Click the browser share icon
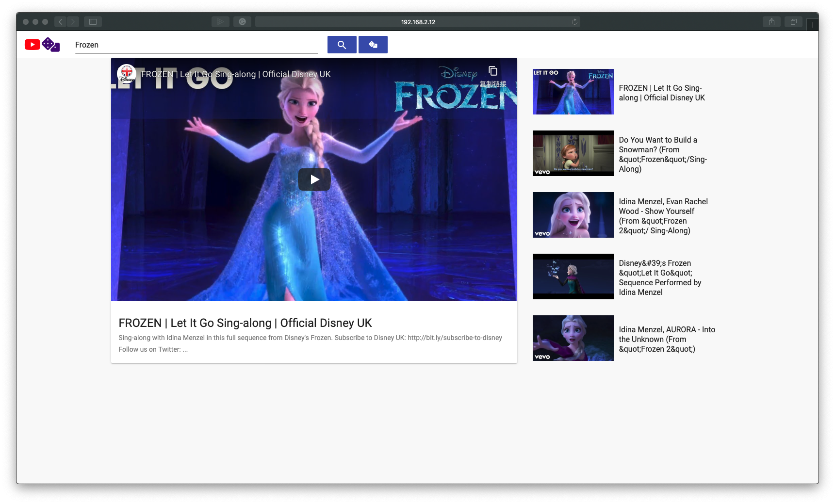 [771, 22]
